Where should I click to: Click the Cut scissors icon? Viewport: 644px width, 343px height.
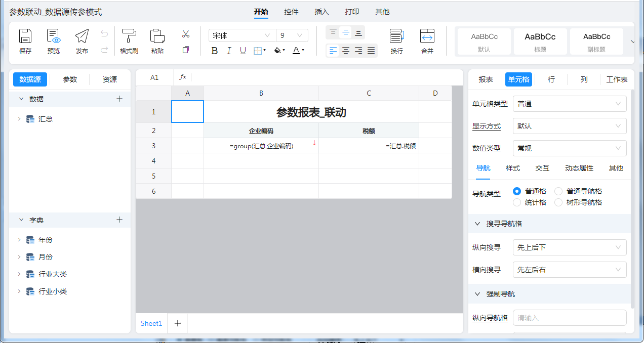pyautogui.click(x=186, y=34)
